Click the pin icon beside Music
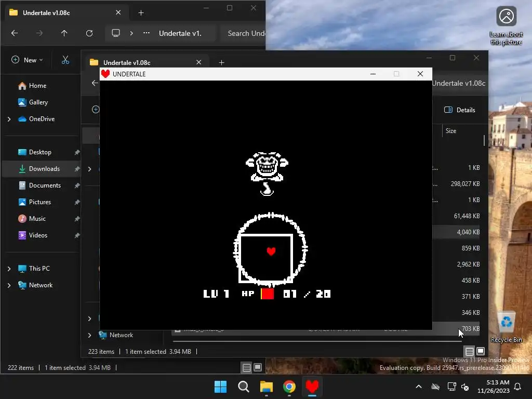 [x=77, y=219]
